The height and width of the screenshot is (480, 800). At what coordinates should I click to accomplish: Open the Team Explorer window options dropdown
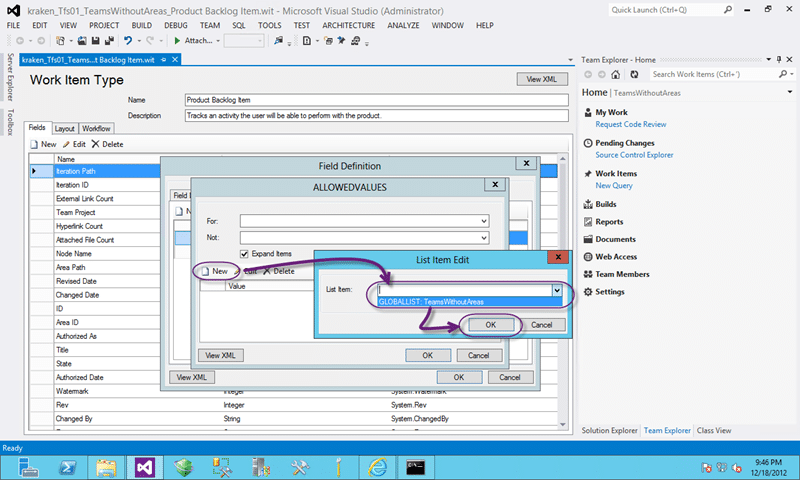point(768,60)
